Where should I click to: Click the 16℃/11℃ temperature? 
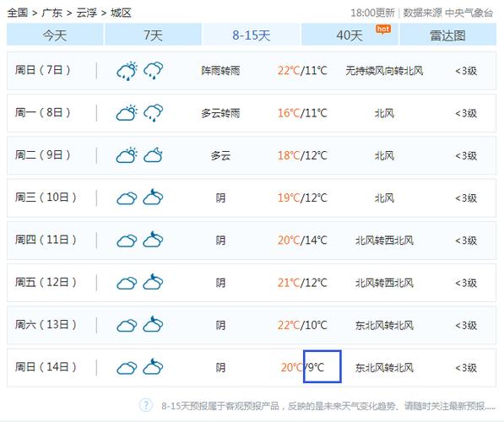(x=302, y=113)
